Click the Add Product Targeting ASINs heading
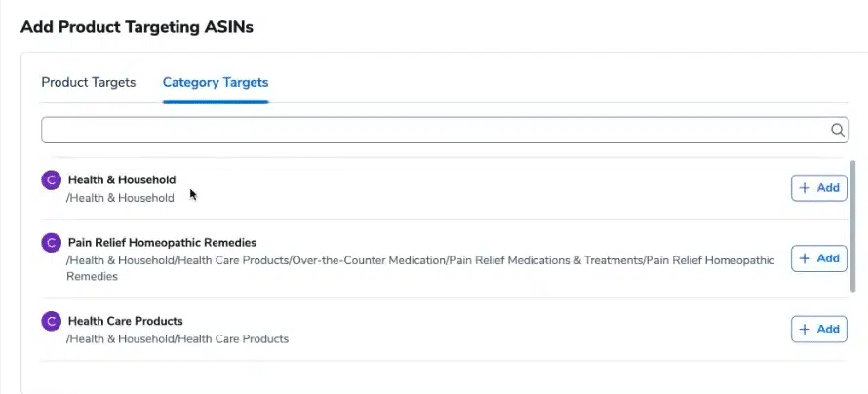868x394 pixels. tap(137, 27)
